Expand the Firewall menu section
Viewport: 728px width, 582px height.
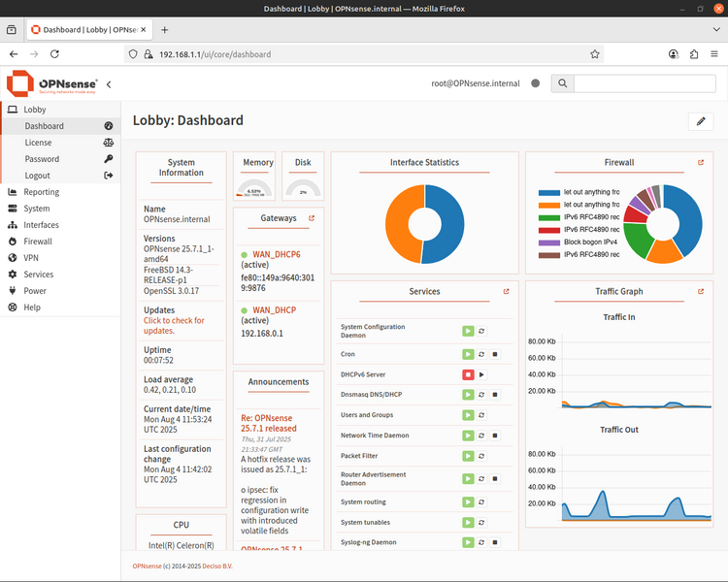(60, 242)
